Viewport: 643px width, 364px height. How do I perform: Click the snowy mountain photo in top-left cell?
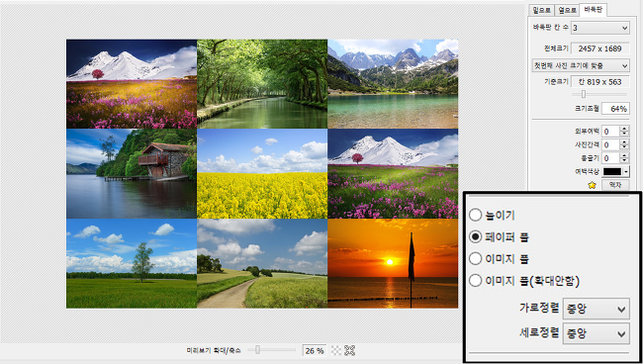pos(132,84)
